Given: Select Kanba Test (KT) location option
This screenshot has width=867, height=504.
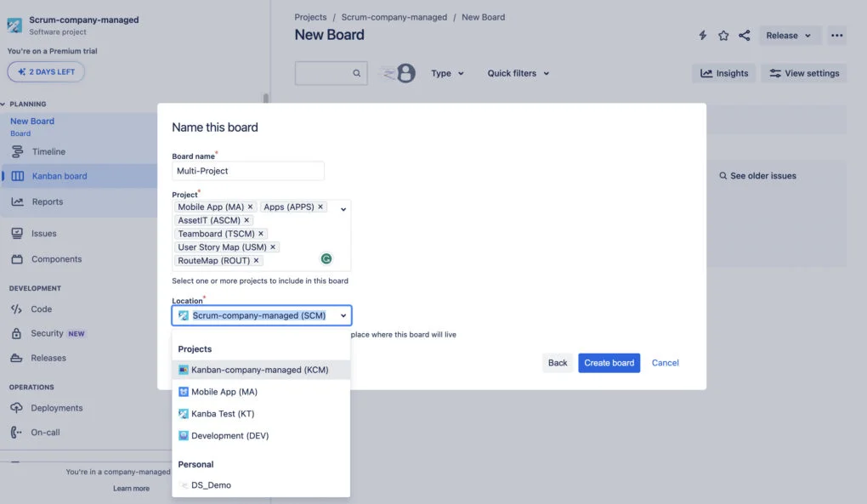Looking at the screenshot, I should (261, 413).
